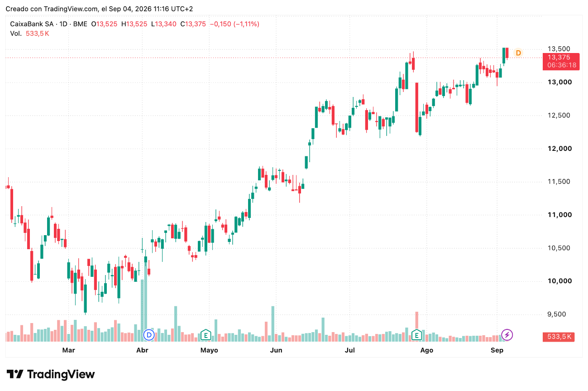Viewport: 588px width, 391px height.
Task: Click the 12,500 price axis label
Action: click(x=559, y=115)
